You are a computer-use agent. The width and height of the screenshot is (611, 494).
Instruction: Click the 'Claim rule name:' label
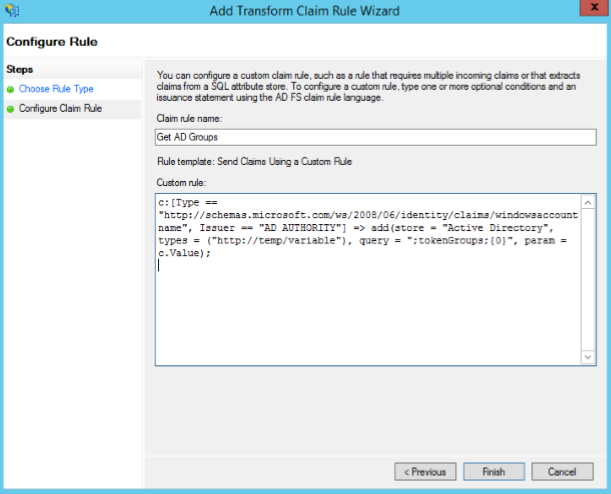[x=189, y=118]
